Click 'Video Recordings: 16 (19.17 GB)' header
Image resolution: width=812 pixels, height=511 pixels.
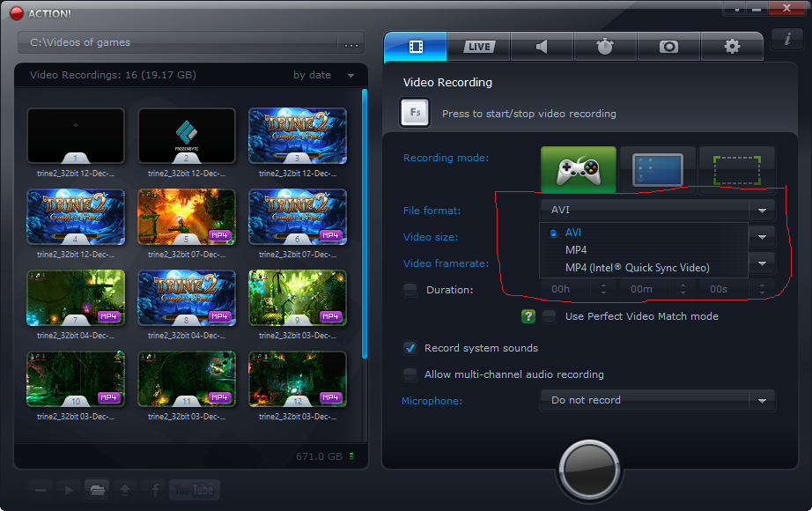[x=113, y=75]
